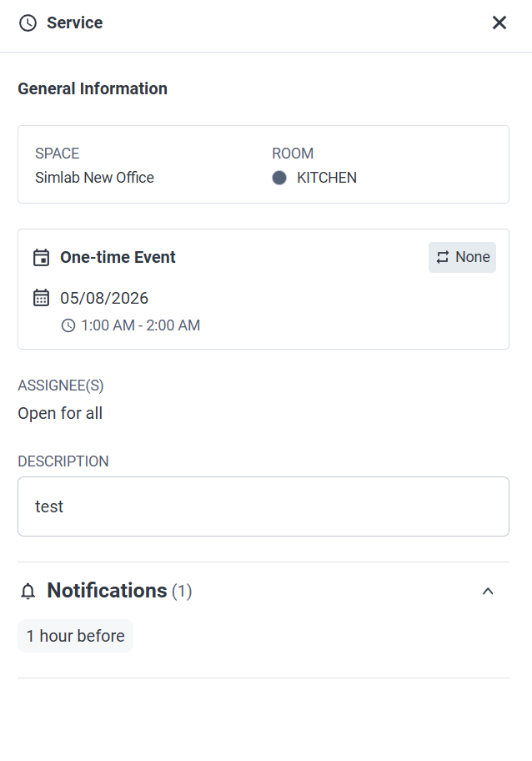Close the Service panel
Image resolution: width=532 pixels, height=761 pixels.
tap(499, 23)
